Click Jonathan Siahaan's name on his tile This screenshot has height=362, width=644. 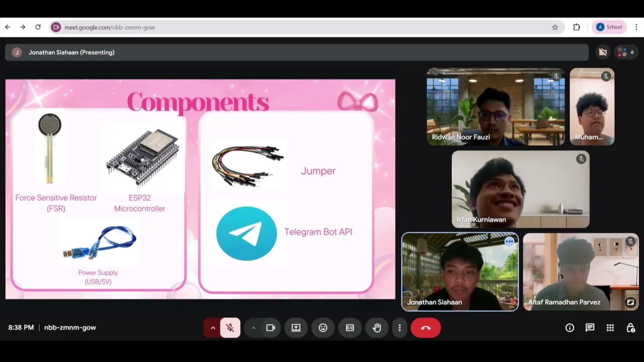point(434,302)
